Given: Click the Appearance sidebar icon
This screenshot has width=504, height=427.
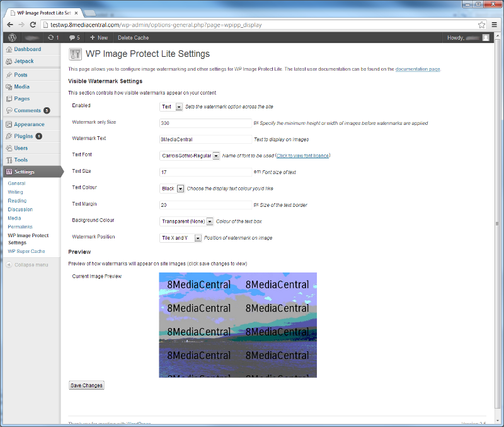Looking at the screenshot, I should [x=9, y=124].
